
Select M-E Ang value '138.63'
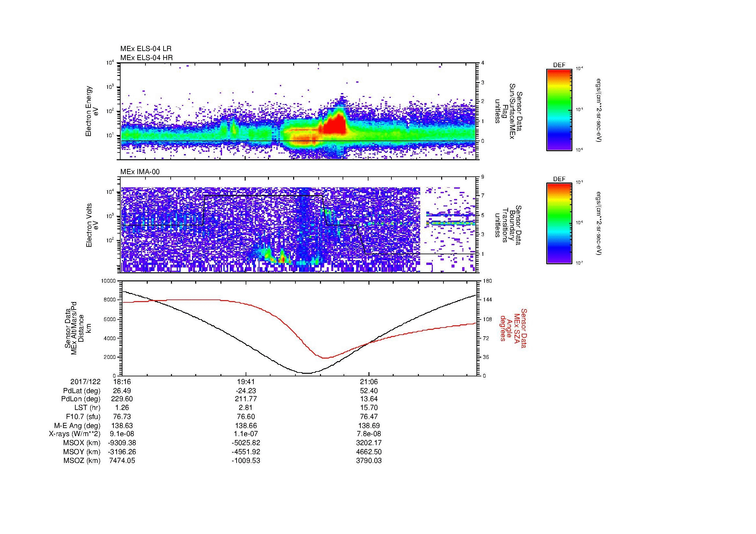122,426
